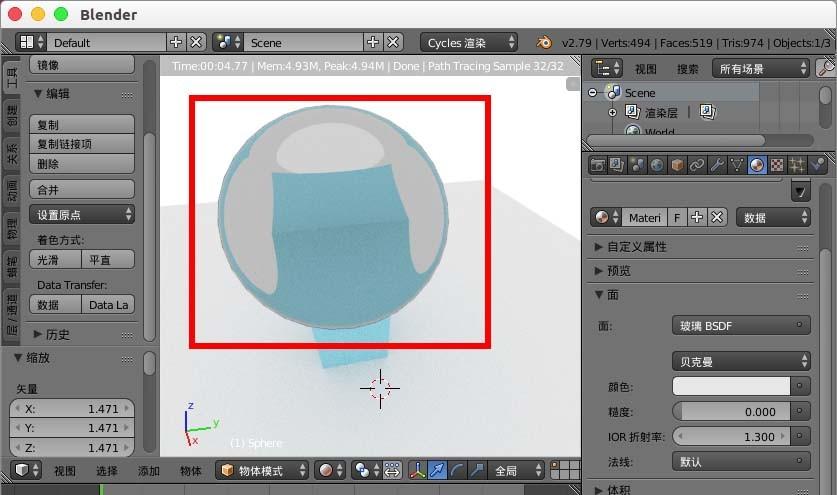The image size is (837, 495).
Task: Open the outliner 视图 menu
Action: click(645, 68)
